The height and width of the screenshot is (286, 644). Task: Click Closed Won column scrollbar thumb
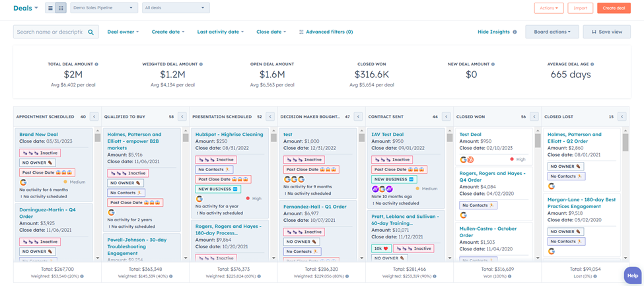[x=537, y=140]
